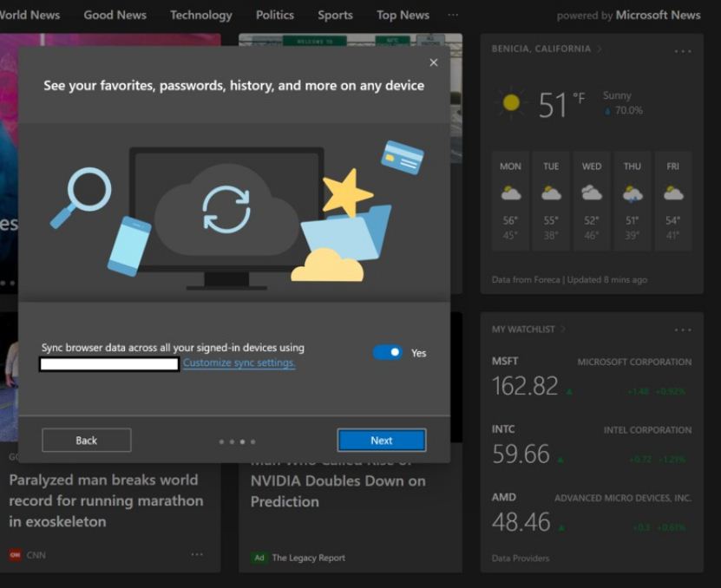Expand the My Watchlist chevron
The width and height of the screenshot is (721, 588).
[563, 330]
